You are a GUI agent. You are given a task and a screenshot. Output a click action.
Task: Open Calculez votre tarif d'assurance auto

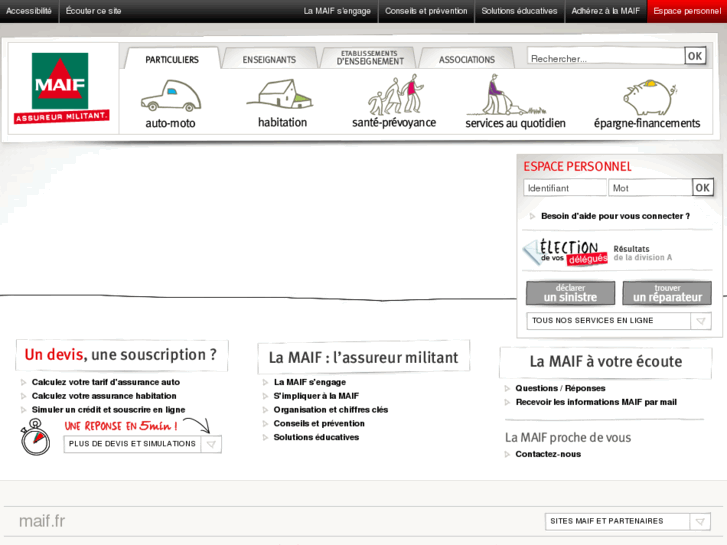106,382
